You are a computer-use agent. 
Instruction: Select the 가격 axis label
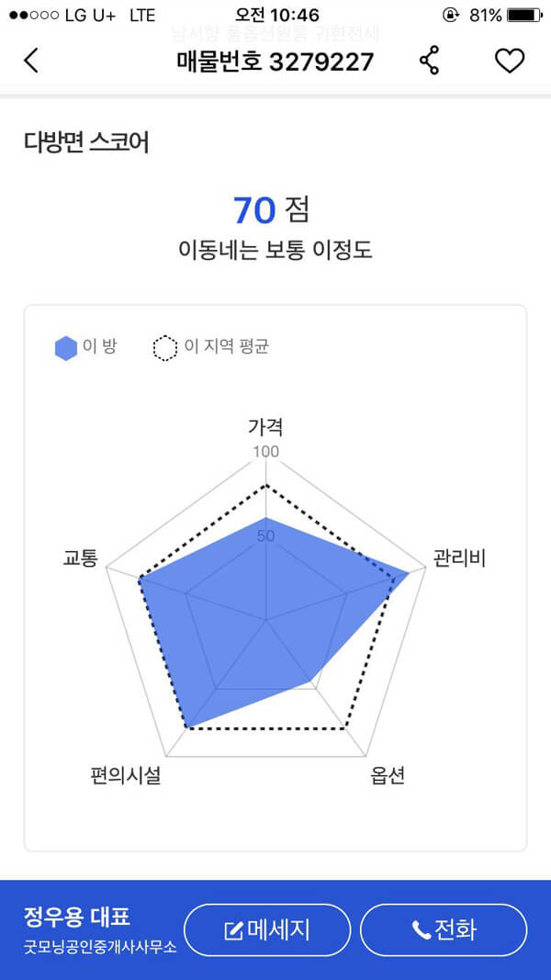click(266, 427)
